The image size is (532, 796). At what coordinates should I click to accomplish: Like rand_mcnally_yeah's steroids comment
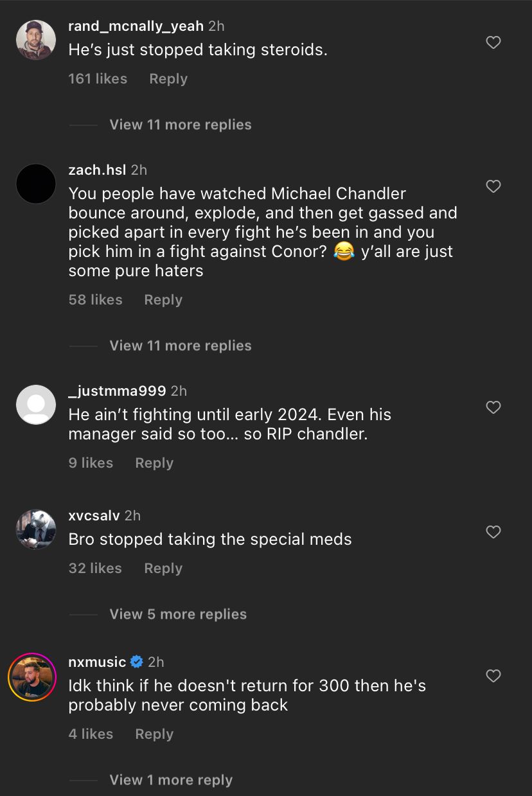coord(493,43)
